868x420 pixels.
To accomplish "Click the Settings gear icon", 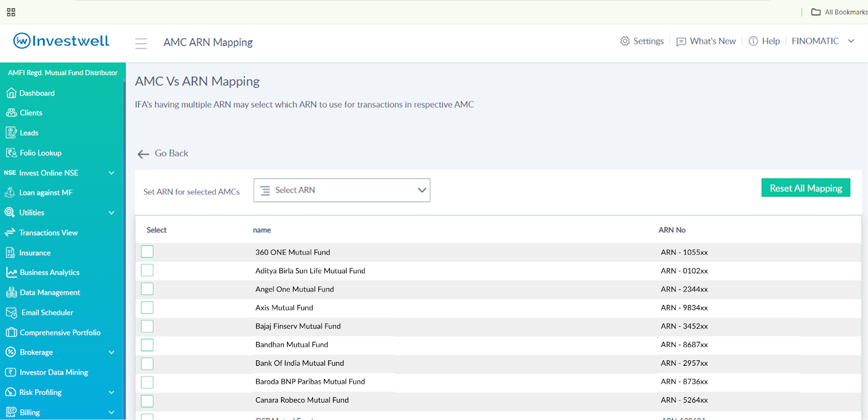I will 625,41.
